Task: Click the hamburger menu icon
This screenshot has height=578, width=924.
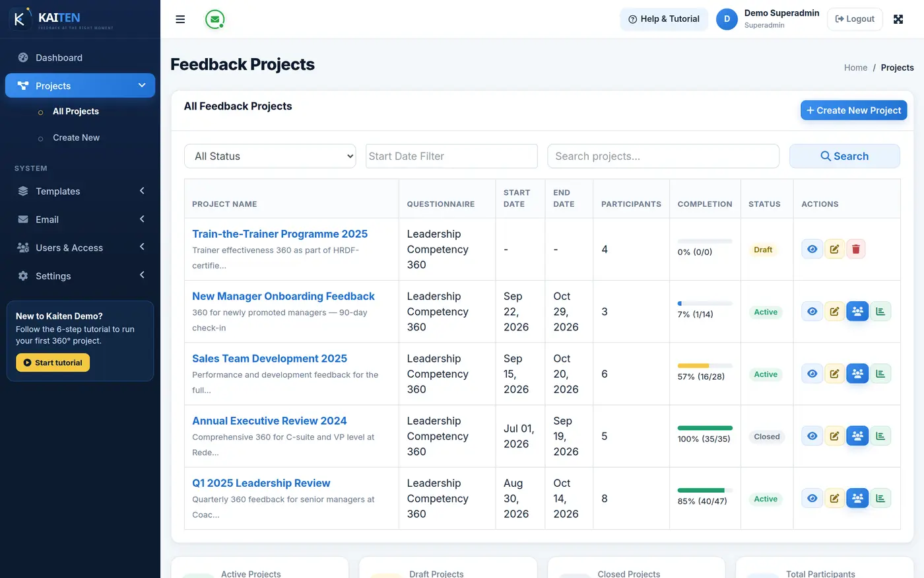Action: [x=180, y=19]
